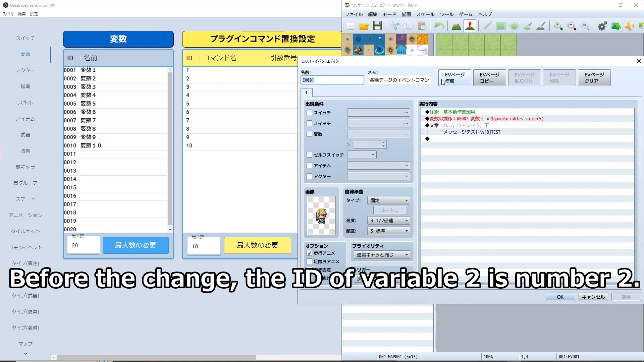Enable the 変数 checkbox in 出現条件

point(309,134)
